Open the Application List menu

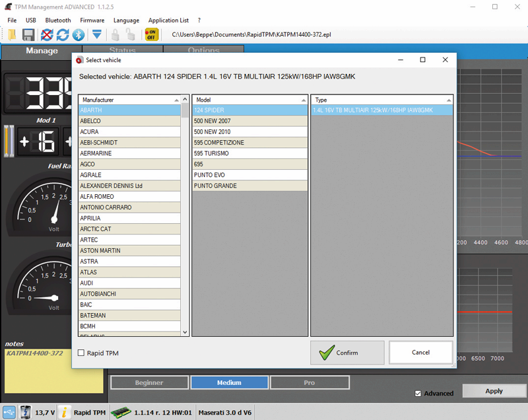(168, 20)
